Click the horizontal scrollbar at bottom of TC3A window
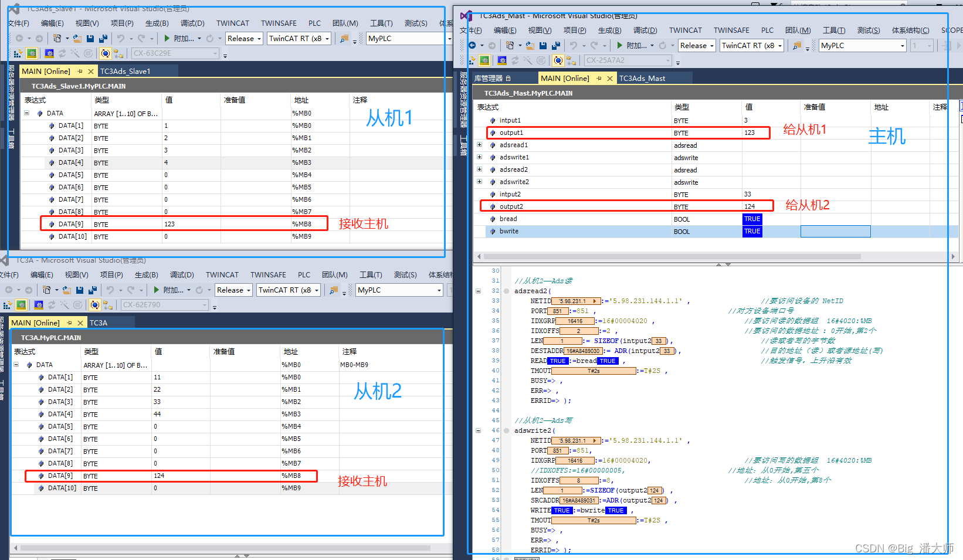This screenshot has height=560, width=963. (225, 548)
